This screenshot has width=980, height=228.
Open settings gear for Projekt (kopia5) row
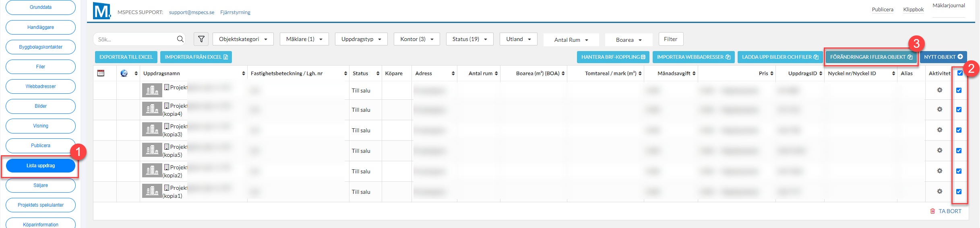[939, 150]
